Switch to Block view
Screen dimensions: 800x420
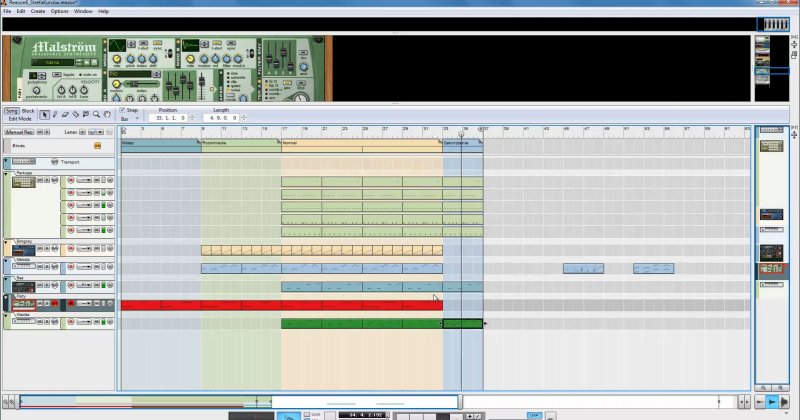coord(28,110)
